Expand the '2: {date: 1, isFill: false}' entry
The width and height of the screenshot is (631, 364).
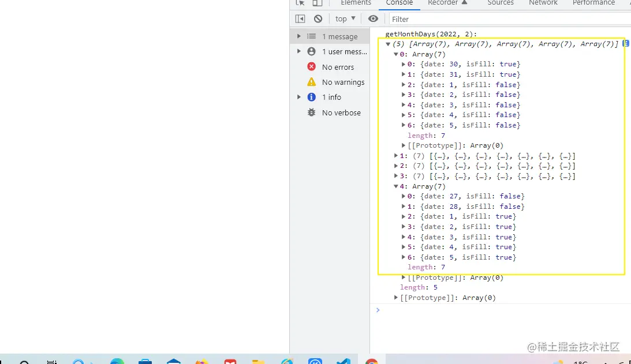click(403, 84)
